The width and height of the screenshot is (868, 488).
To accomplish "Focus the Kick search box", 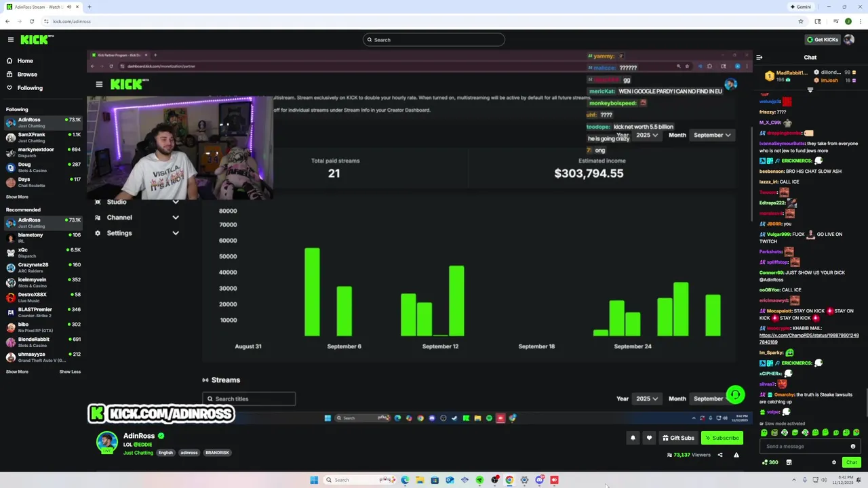I will point(434,40).
